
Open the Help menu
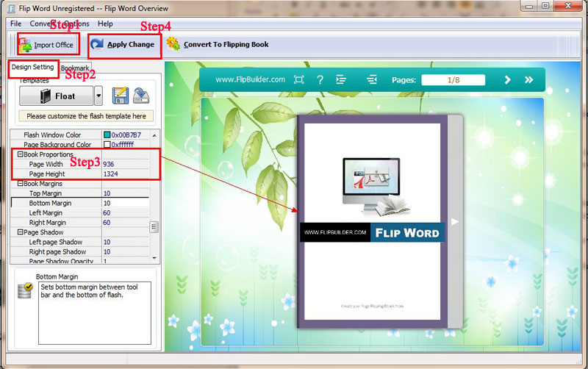pos(105,24)
